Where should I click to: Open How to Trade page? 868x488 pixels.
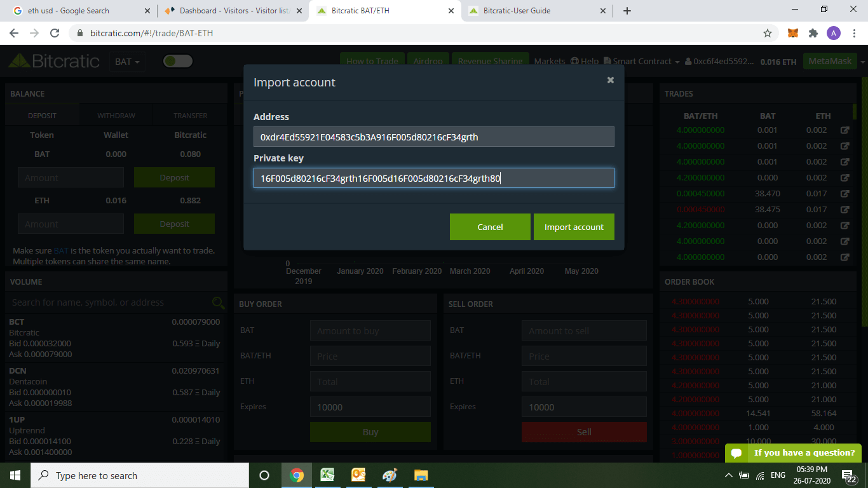coord(372,61)
